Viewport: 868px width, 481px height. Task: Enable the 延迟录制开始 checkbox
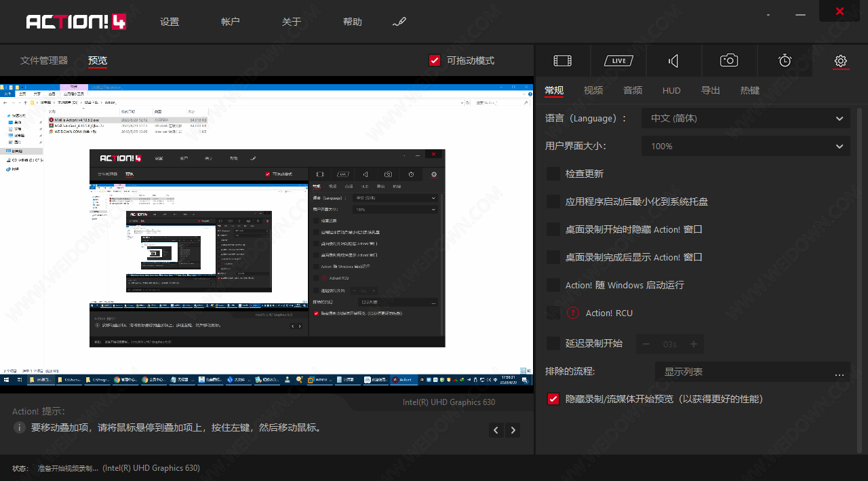[x=553, y=343]
